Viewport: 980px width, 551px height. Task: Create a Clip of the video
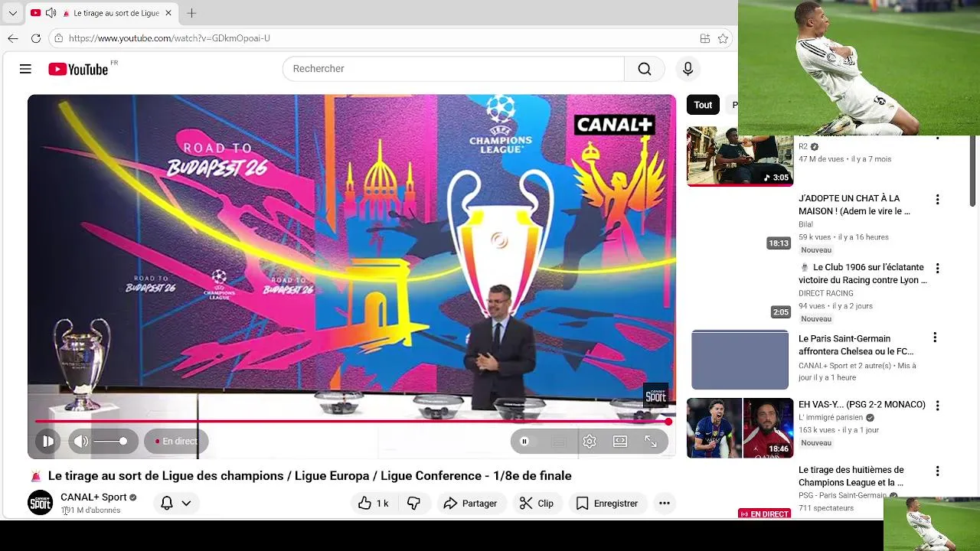pos(536,503)
